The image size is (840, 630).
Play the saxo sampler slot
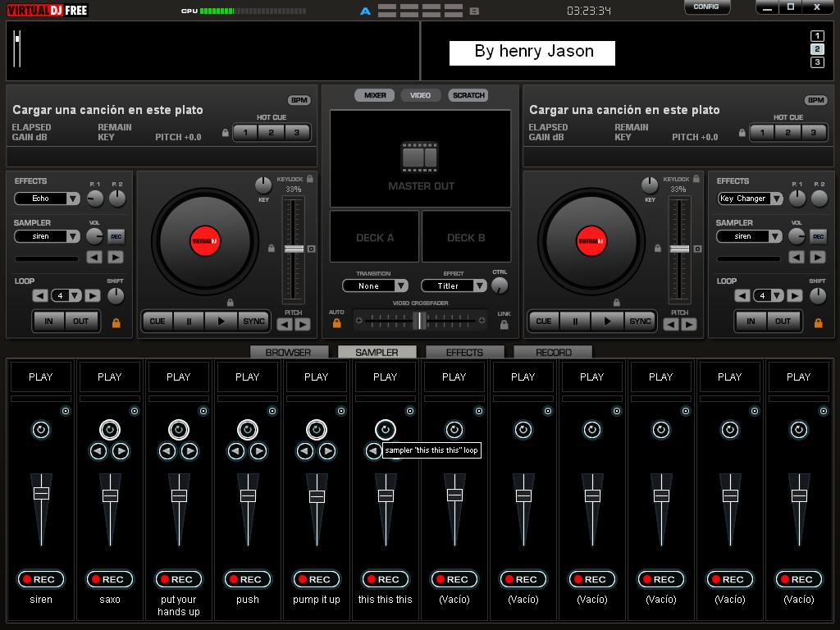click(x=110, y=377)
